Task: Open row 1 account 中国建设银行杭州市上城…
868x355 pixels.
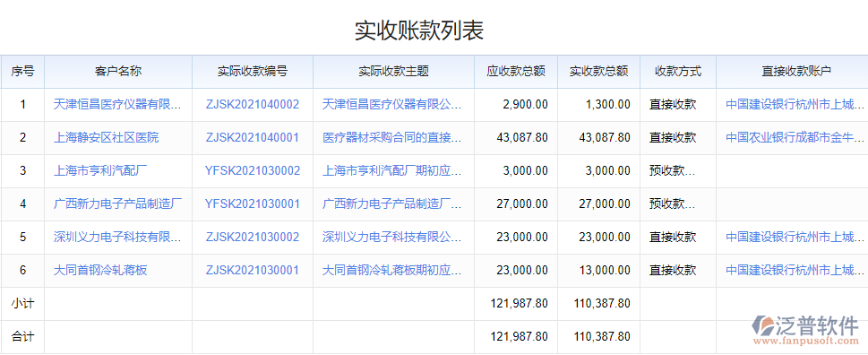Action: [x=795, y=104]
